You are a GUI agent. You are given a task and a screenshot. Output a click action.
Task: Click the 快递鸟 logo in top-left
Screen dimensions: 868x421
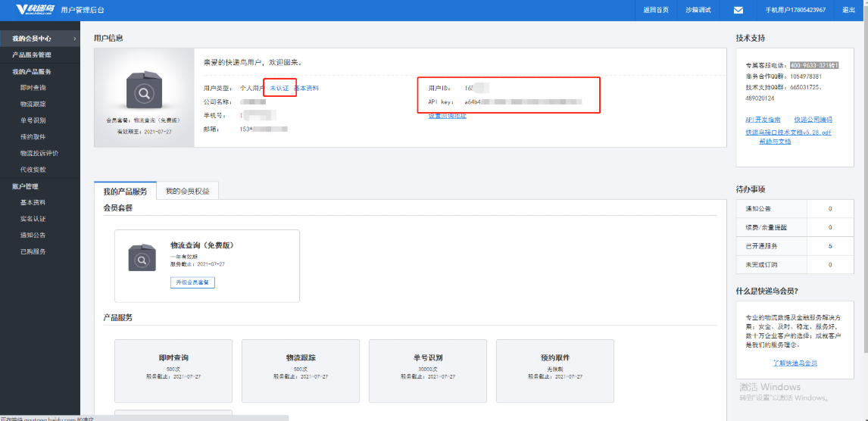35,9
